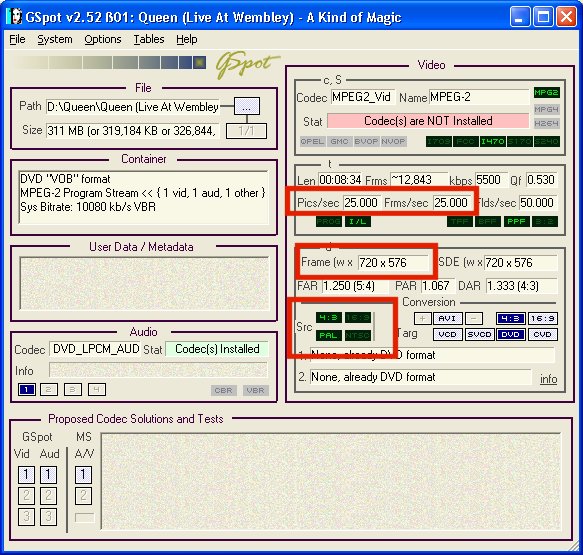Open the Options menu
Screen dimensions: 583x555
103,39
